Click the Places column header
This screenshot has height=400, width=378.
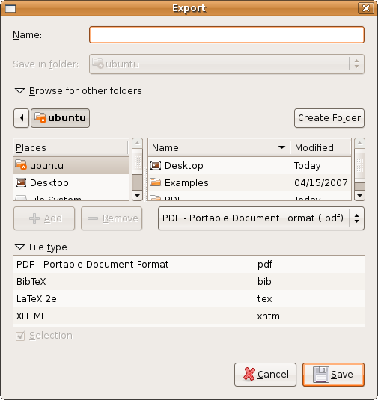(x=70, y=147)
